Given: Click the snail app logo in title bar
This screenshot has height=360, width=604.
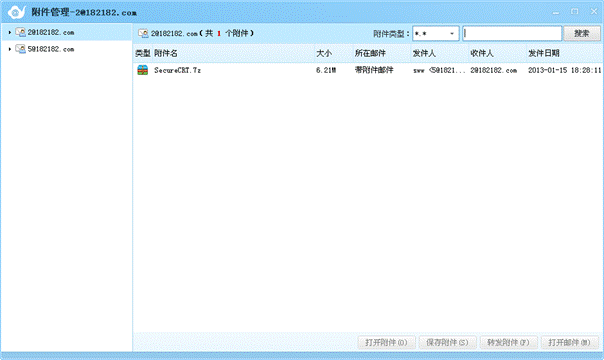Looking at the screenshot, I should coord(17,12).
